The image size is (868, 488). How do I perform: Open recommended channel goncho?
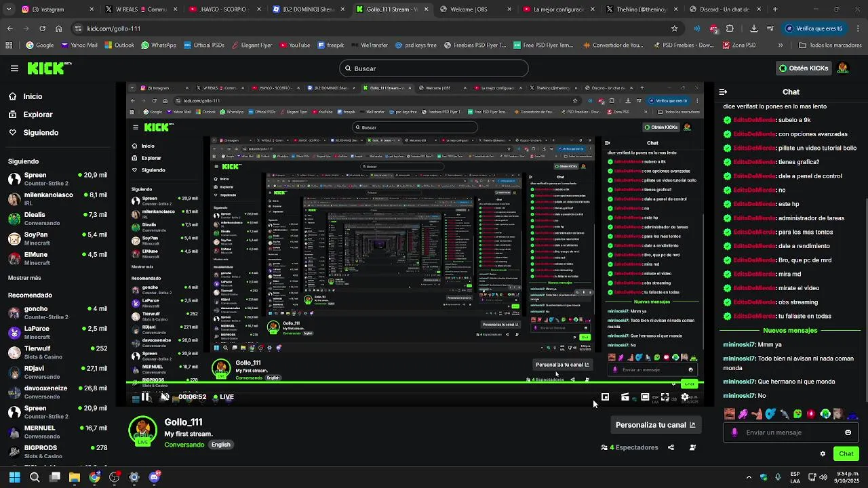coord(58,312)
